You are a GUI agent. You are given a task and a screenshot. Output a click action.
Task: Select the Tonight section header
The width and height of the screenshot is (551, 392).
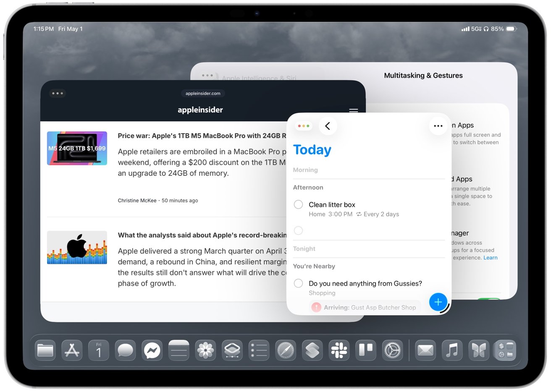click(x=304, y=249)
